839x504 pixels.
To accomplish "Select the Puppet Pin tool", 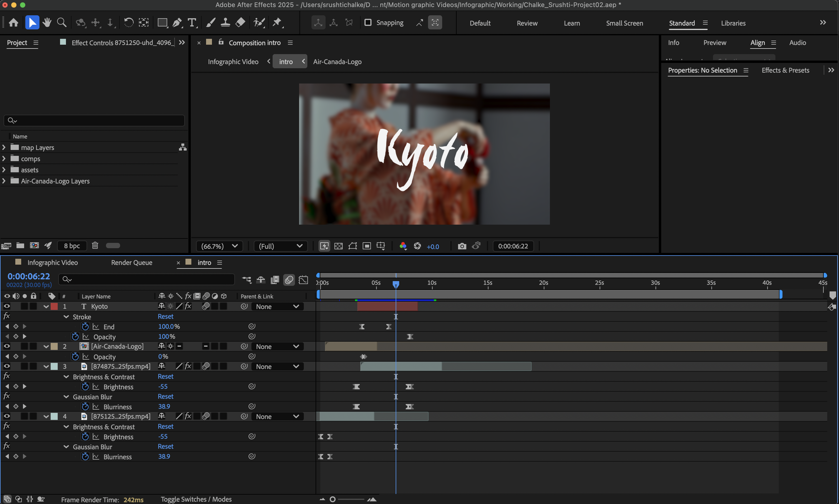I will [x=277, y=22].
